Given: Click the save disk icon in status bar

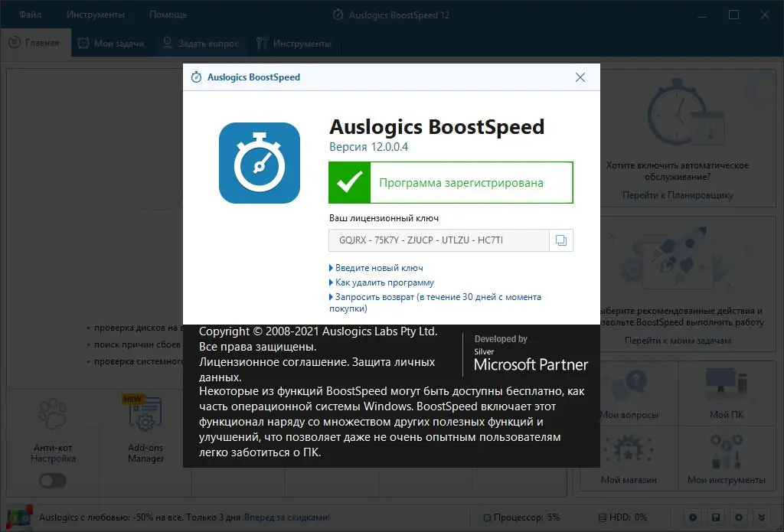Looking at the screenshot, I should [716, 517].
